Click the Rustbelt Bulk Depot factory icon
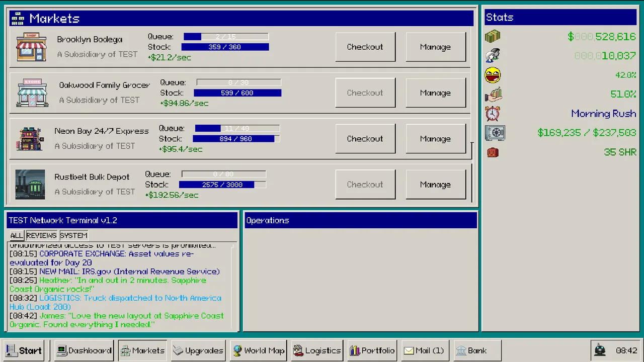 [30, 185]
